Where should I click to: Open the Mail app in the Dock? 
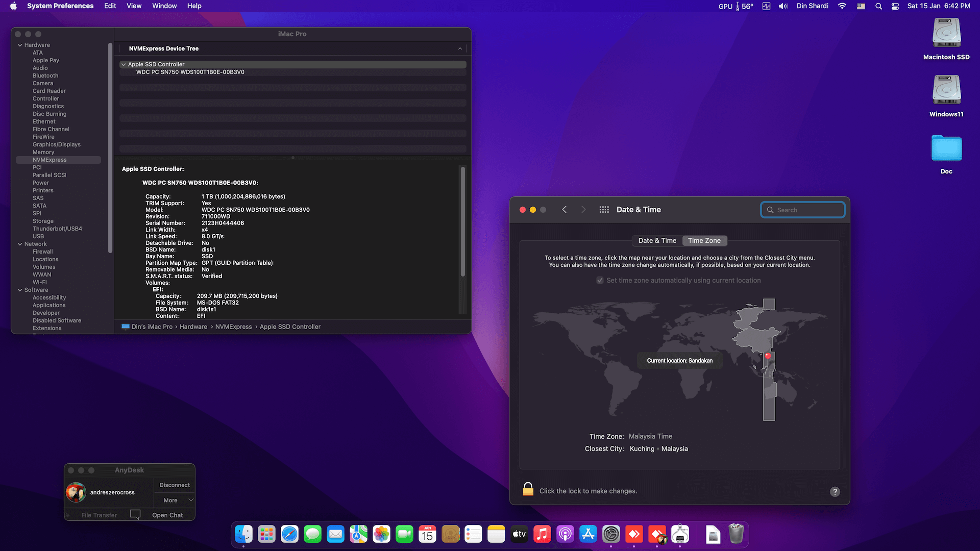[x=335, y=534]
